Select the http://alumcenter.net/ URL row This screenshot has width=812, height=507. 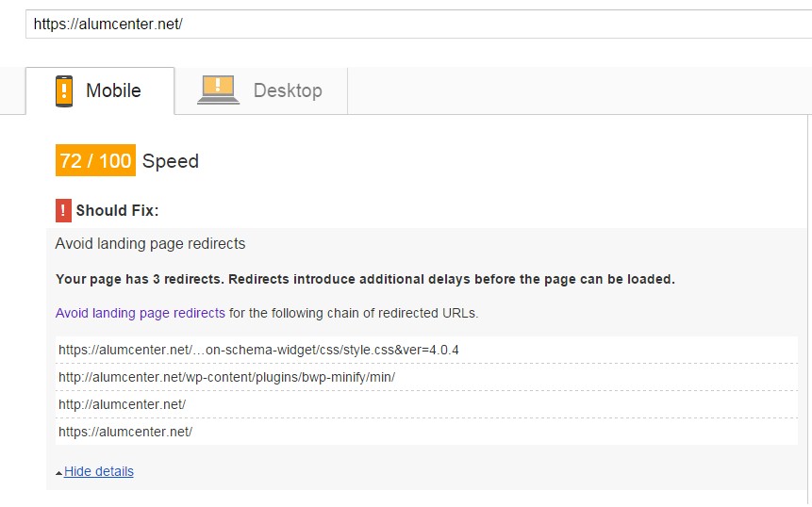pos(426,404)
